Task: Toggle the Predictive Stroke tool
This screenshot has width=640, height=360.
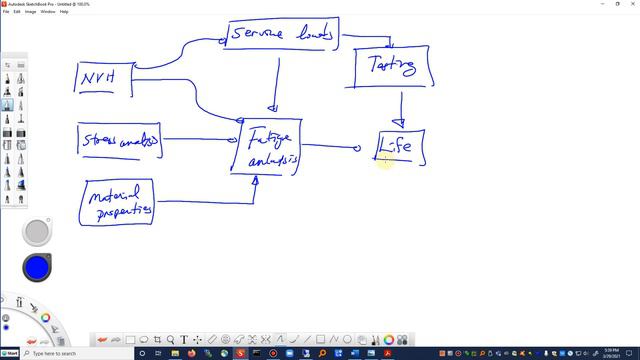Action: 293,340
